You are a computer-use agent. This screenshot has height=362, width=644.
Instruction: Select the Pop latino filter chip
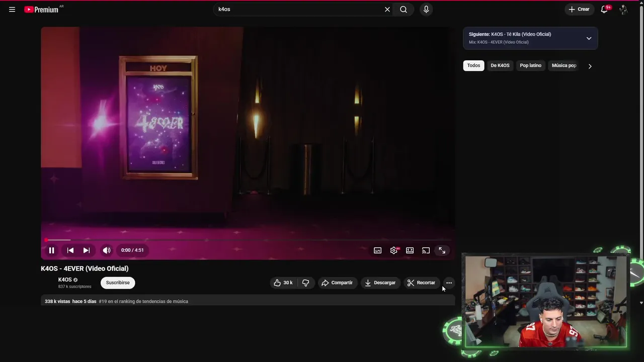(x=530, y=65)
